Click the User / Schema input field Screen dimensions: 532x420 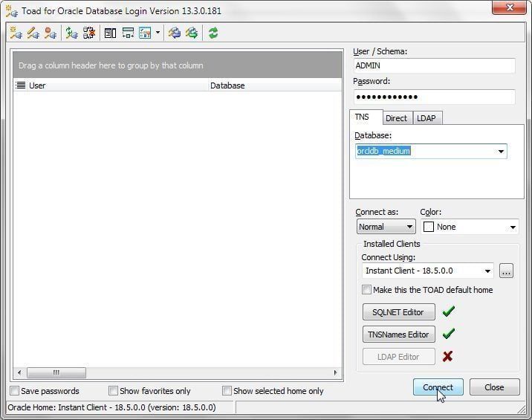pos(434,65)
